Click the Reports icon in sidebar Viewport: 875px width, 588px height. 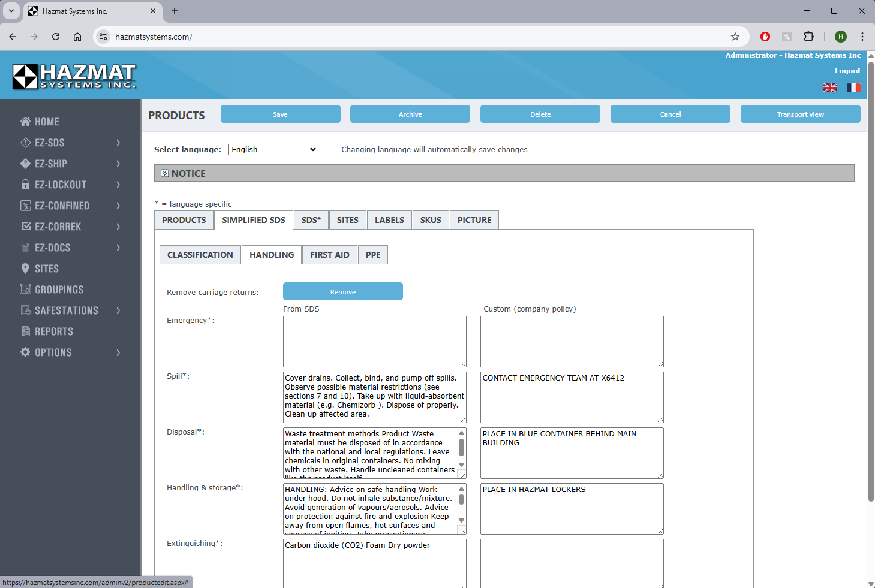click(25, 331)
